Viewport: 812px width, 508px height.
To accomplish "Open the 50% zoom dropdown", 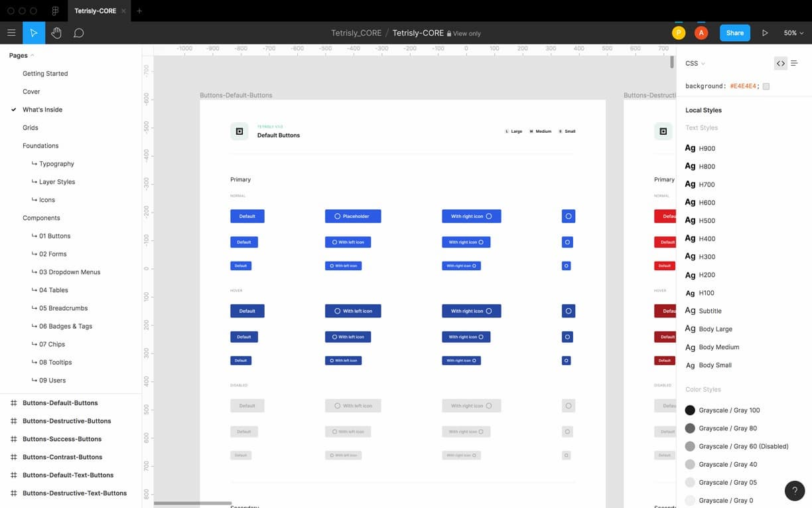I will pos(793,33).
